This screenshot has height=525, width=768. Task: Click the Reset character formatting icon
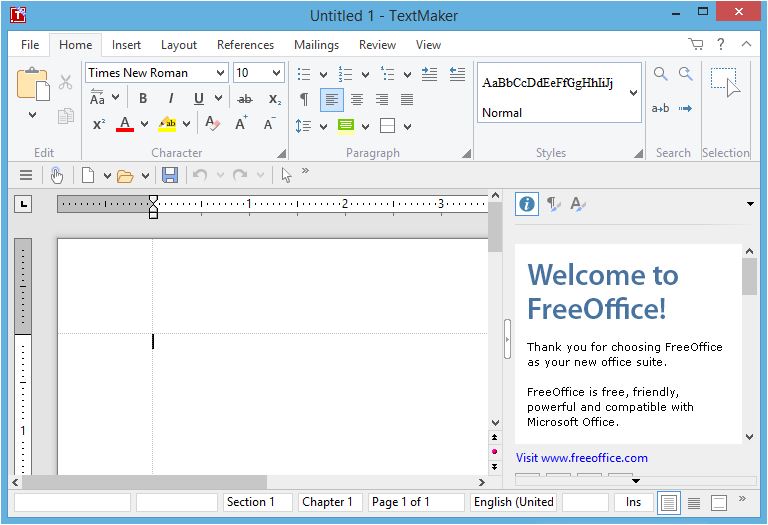tap(212, 124)
